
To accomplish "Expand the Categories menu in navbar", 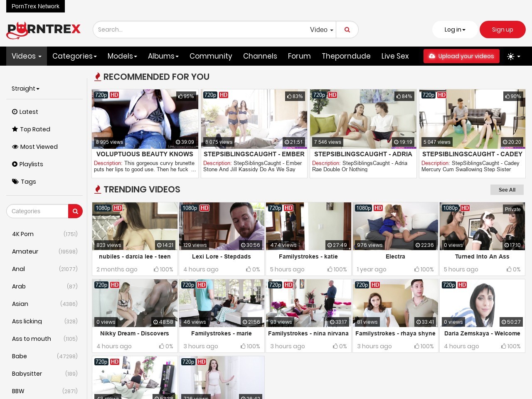I will click(x=74, y=56).
